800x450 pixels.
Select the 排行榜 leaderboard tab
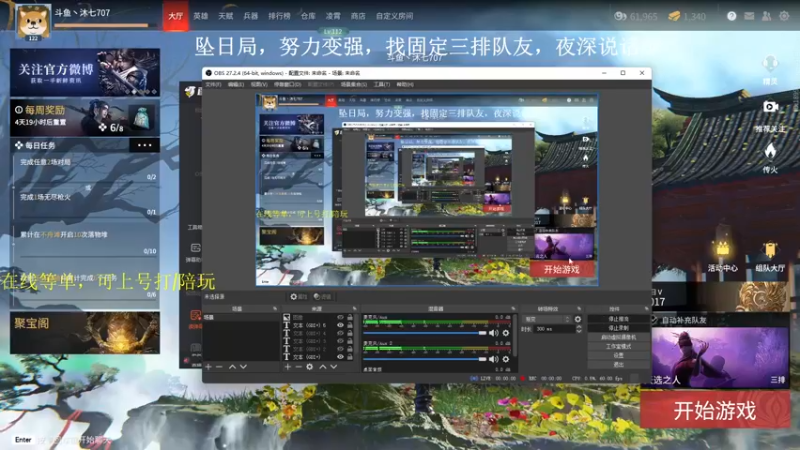(279, 16)
